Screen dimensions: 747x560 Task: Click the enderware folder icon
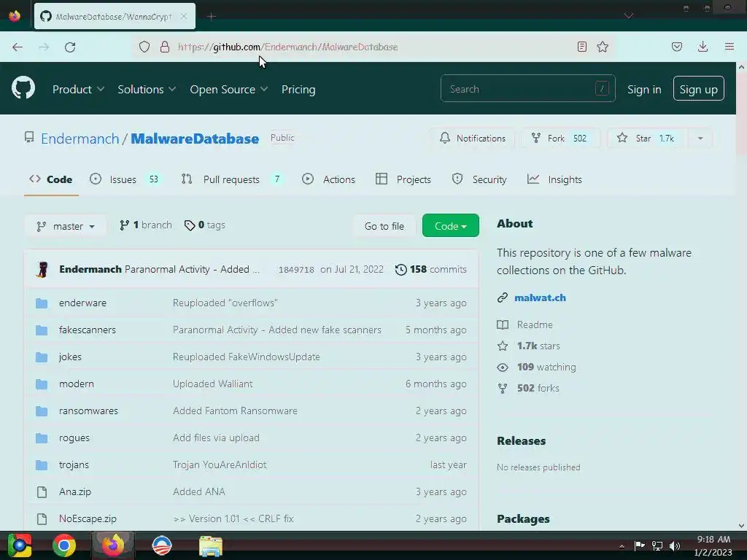click(42, 303)
